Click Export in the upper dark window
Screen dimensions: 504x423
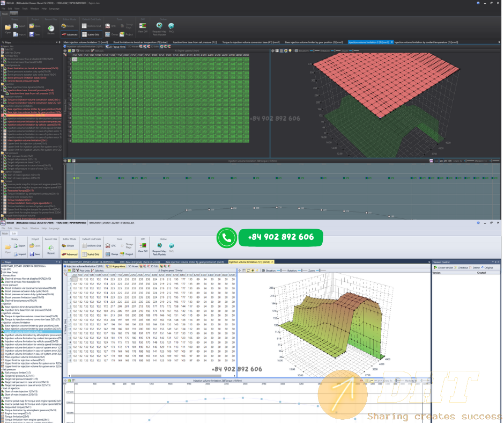[x=20, y=26]
